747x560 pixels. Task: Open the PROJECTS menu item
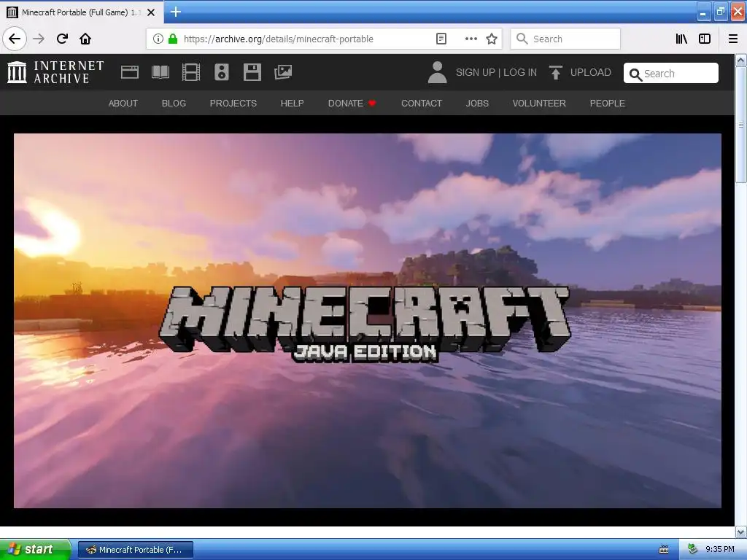pyautogui.click(x=233, y=104)
